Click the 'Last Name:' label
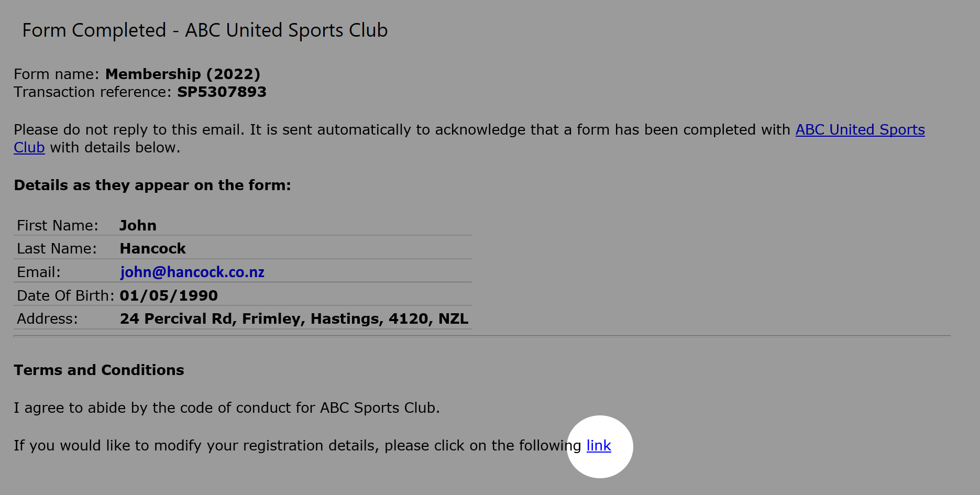Screen dimensions: 980x495 pos(57,249)
